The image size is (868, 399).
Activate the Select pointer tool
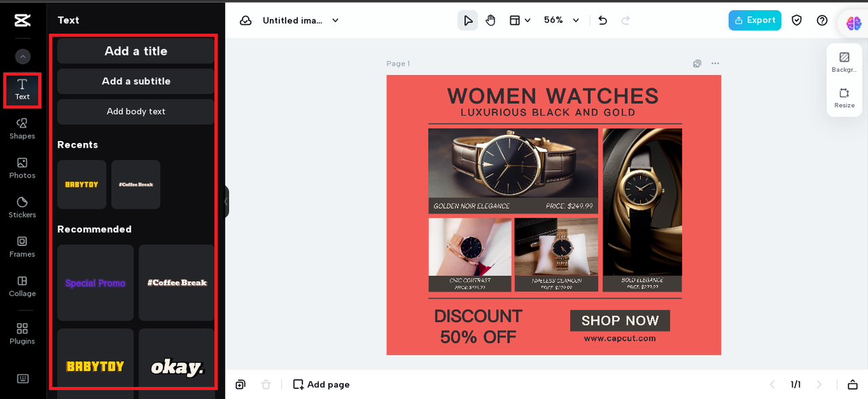click(467, 20)
